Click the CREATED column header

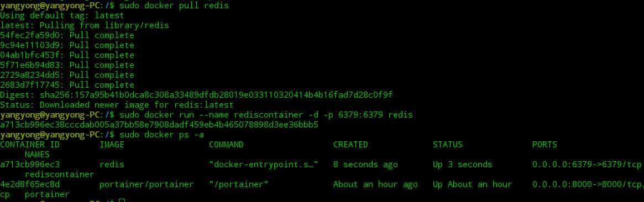351,145
